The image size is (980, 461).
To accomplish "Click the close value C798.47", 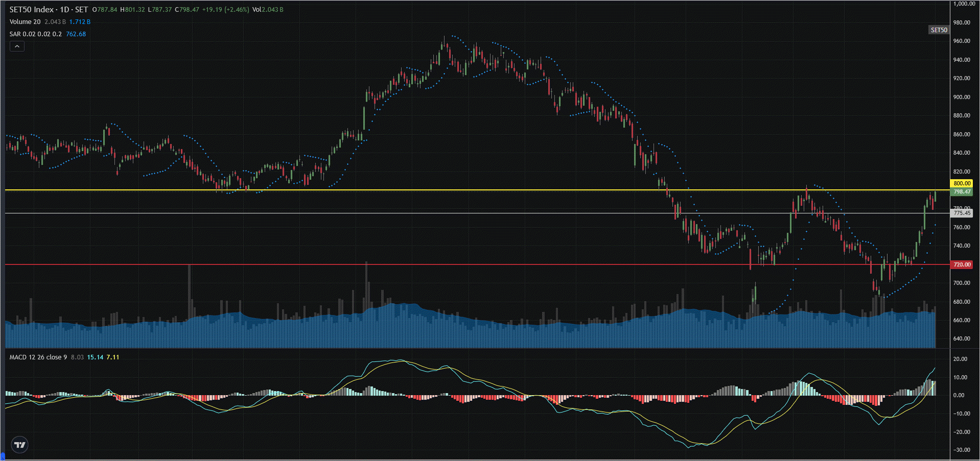I will [187, 10].
